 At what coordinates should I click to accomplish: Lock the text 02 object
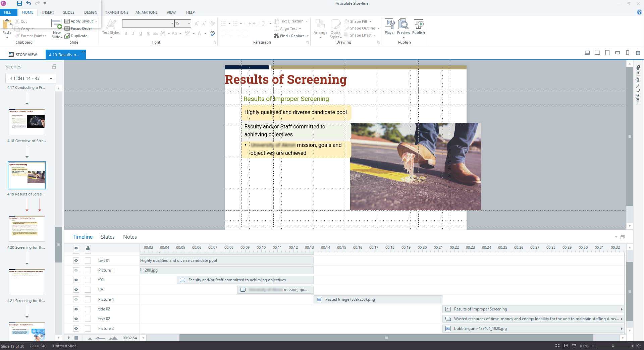click(x=88, y=319)
